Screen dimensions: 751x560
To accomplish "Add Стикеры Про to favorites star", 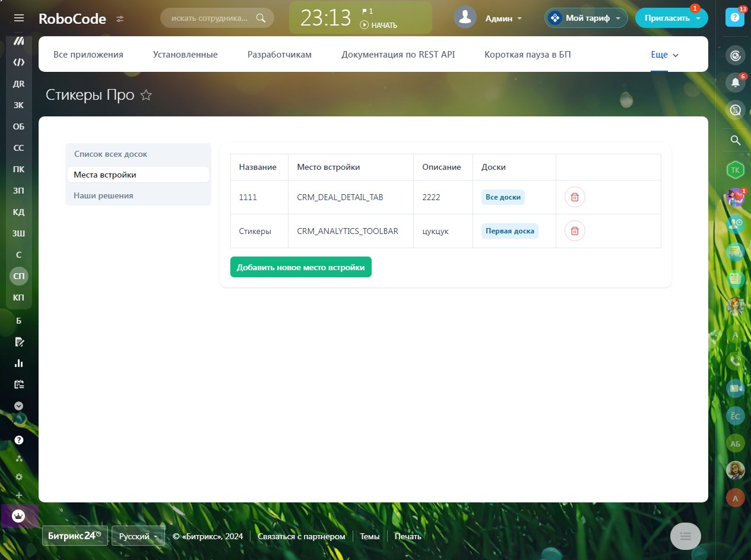I will click(x=146, y=95).
